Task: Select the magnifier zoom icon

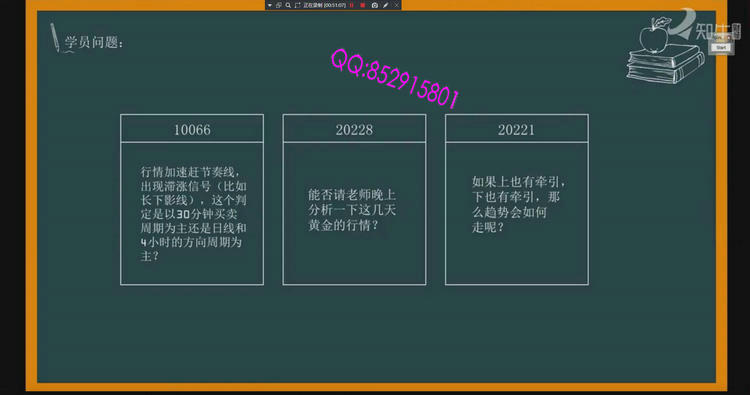Action: (288, 5)
